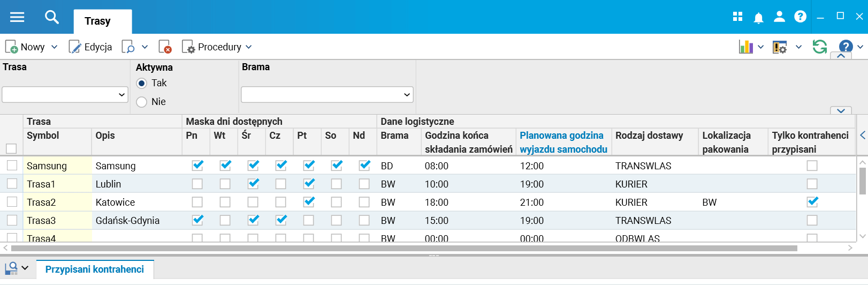Expand the preview icon dropdown arrow
Screen dimensions: 868x285
click(144, 47)
